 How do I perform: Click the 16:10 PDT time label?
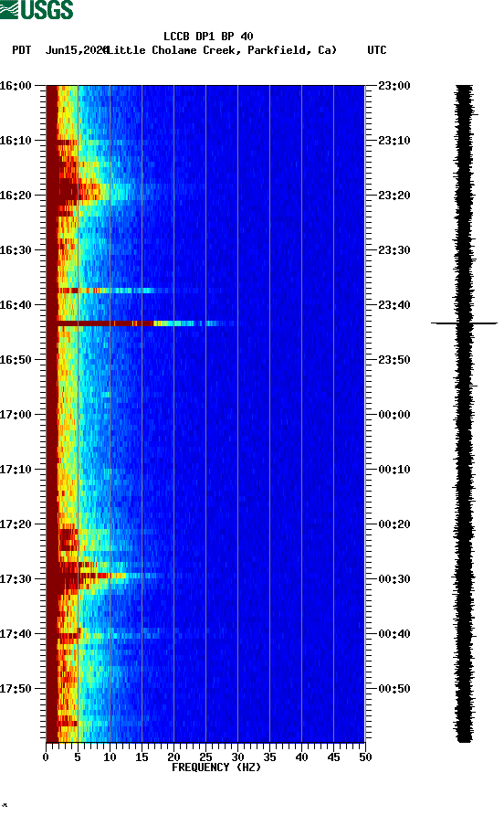(x=16, y=141)
